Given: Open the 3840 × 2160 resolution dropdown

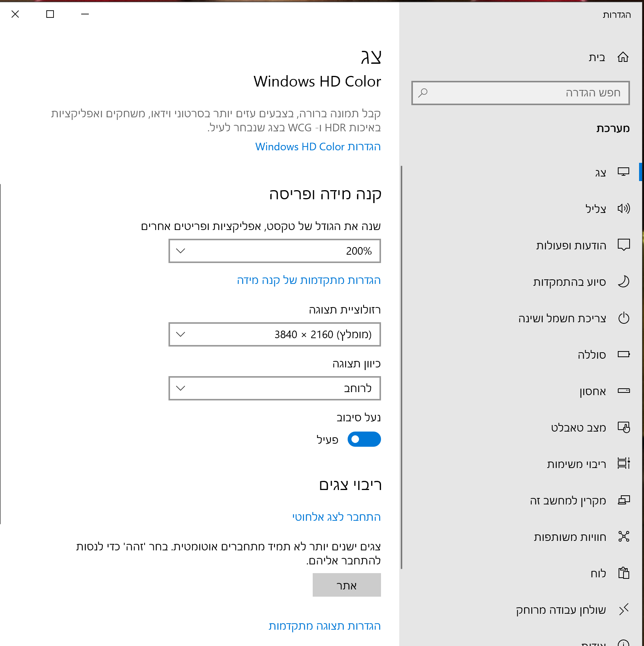Looking at the screenshot, I should point(275,334).
